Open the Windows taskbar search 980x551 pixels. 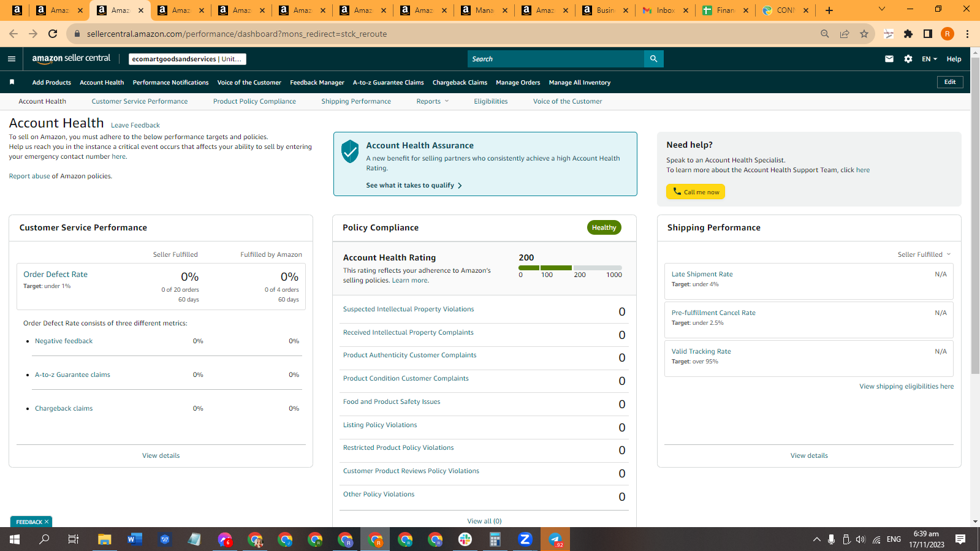(45, 539)
